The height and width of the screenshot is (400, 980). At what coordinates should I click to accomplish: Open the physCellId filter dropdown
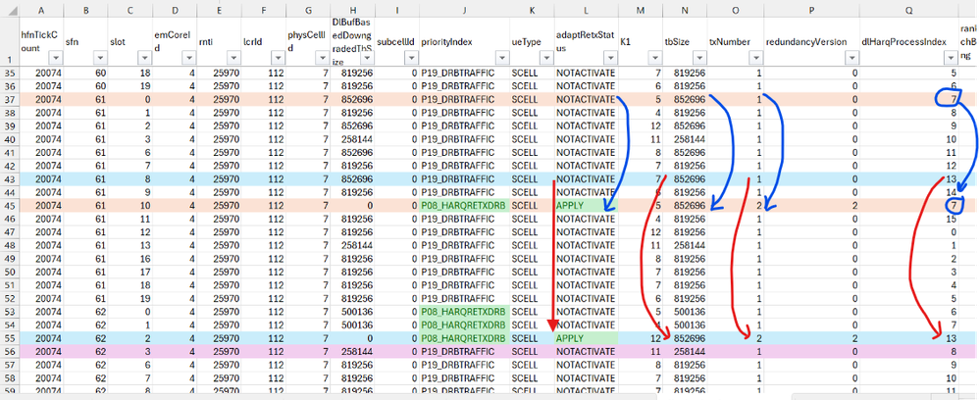point(322,58)
